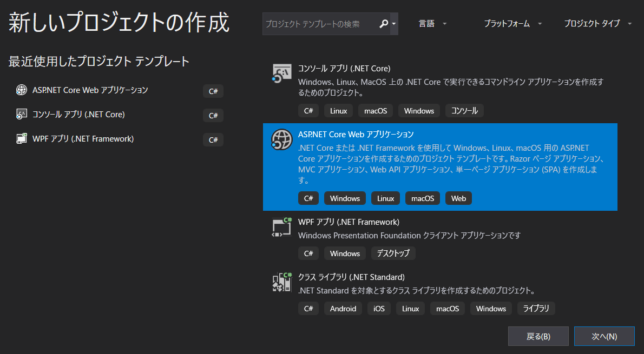Click the search magnifier icon

pos(384,24)
